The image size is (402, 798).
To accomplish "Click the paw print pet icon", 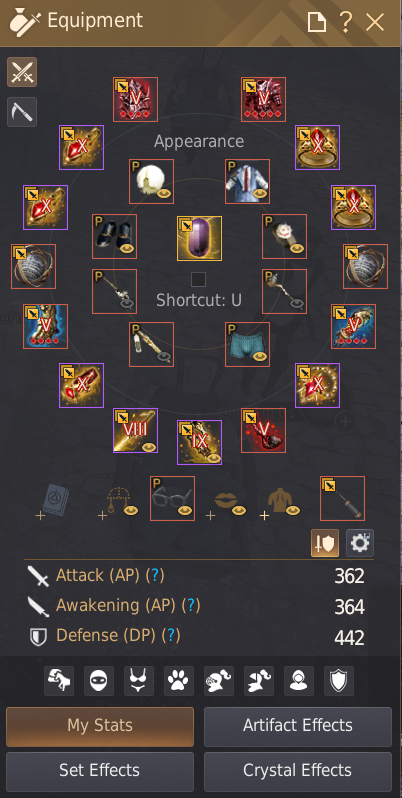I will click(x=179, y=680).
